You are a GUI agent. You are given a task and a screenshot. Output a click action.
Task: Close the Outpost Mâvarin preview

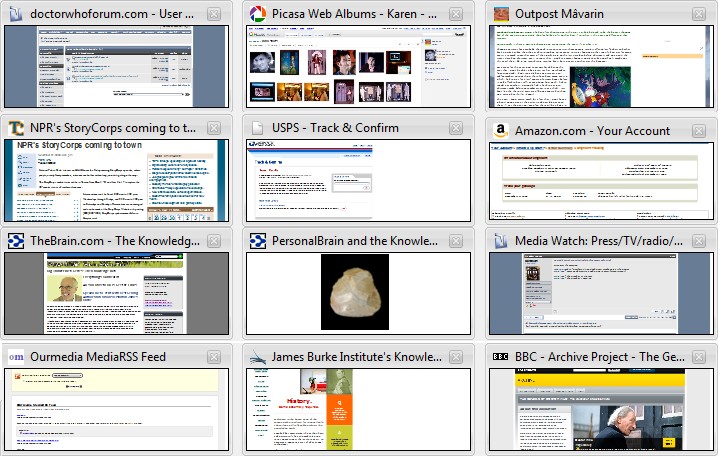699,14
